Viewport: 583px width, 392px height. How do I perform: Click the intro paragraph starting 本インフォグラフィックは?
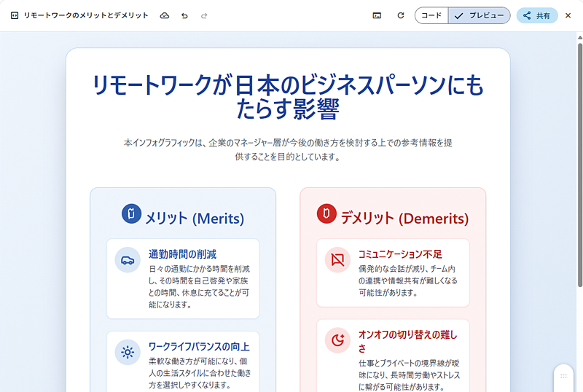tap(288, 149)
